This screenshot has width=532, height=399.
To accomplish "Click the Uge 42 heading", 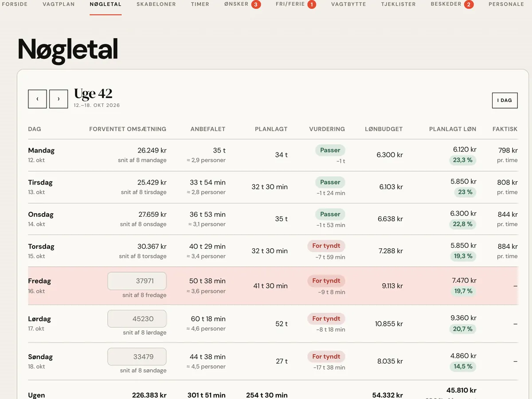I will tap(93, 94).
